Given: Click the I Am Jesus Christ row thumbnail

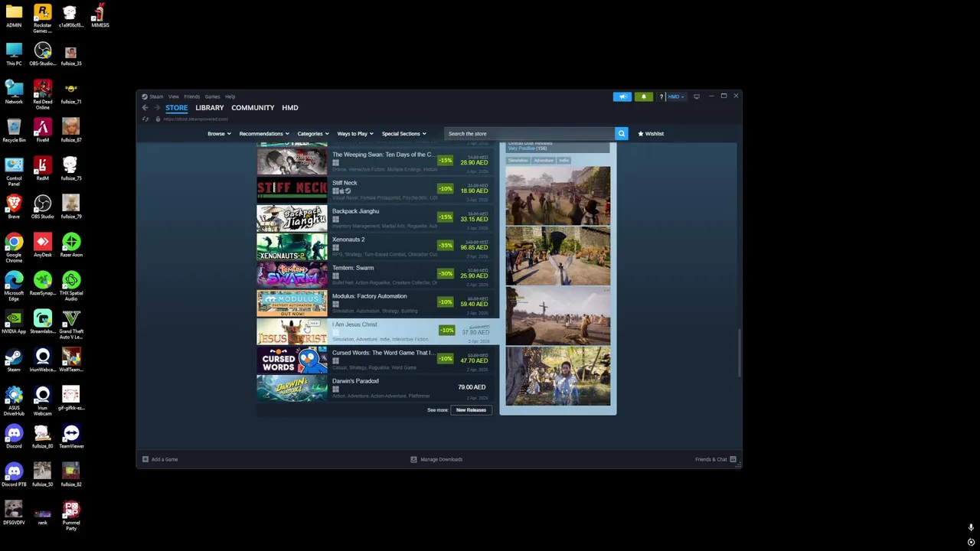Looking at the screenshot, I should (292, 332).
